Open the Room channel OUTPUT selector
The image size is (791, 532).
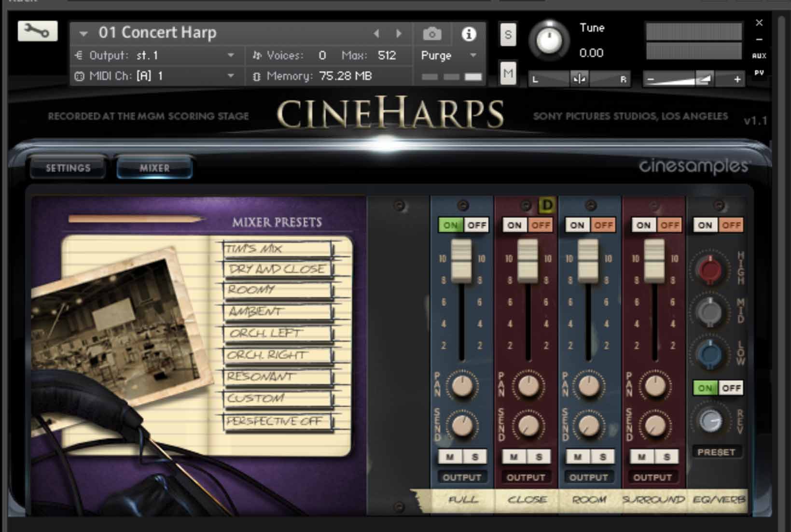tap(589, 477)
